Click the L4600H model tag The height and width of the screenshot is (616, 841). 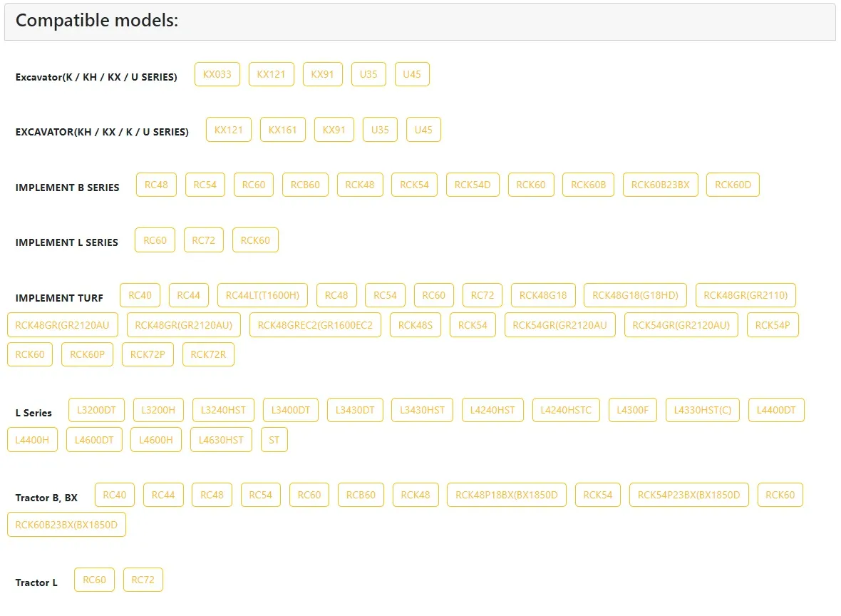tap(156, 439)
